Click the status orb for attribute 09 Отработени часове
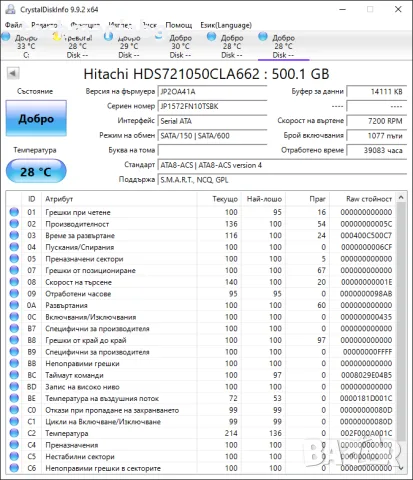 click(14, 294)
